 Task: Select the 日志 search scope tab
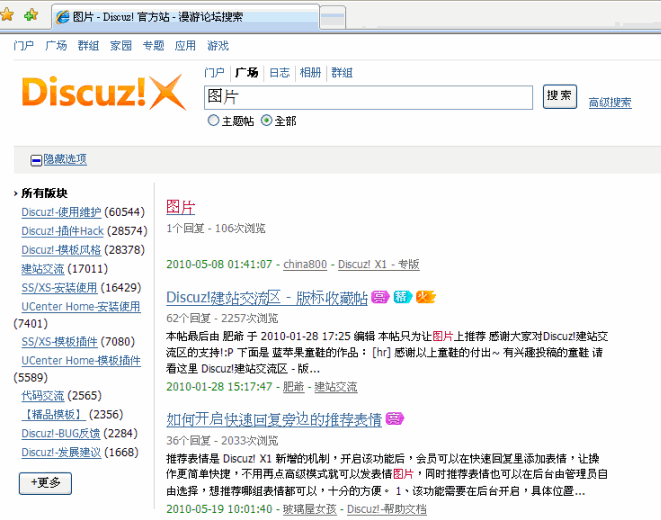(x=279, y=73)
